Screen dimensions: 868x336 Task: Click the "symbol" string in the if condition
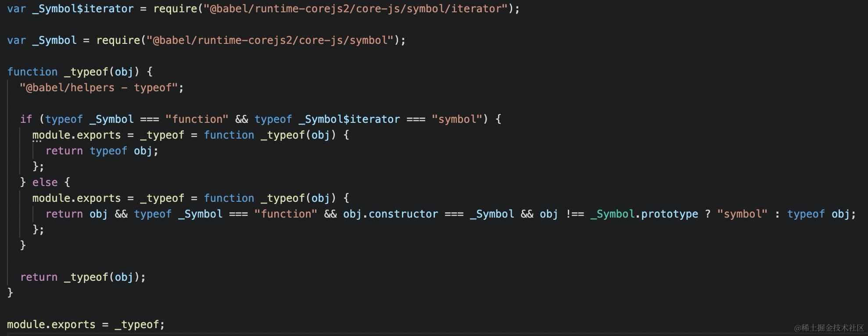coord(457,119)
